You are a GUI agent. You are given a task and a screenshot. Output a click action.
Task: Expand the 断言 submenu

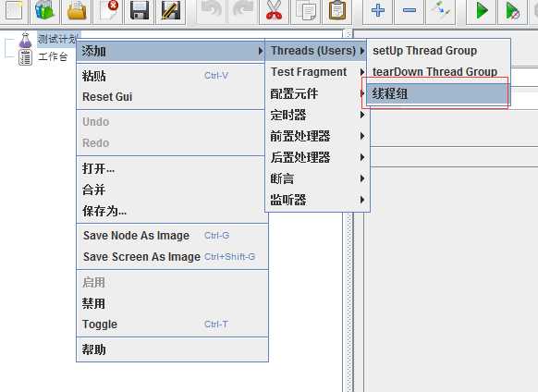tap(317, 178)
